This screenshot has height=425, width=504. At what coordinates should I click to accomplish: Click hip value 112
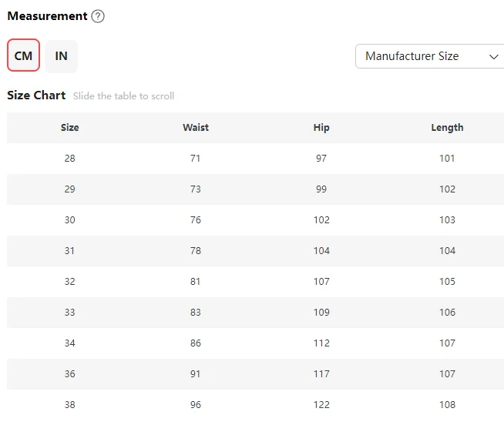tap(322, 343)
